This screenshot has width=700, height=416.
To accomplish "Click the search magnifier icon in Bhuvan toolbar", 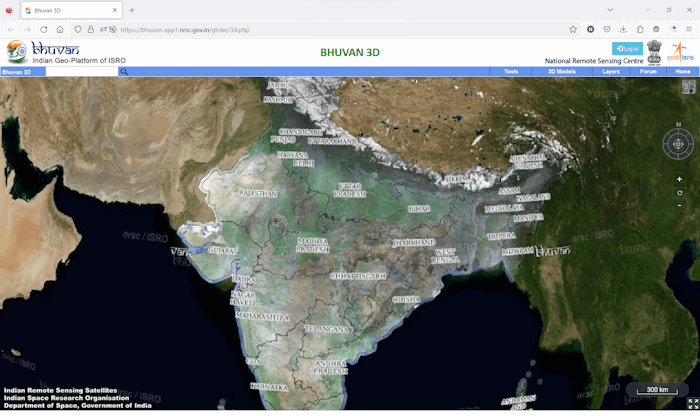I will [x=124, y=72].
